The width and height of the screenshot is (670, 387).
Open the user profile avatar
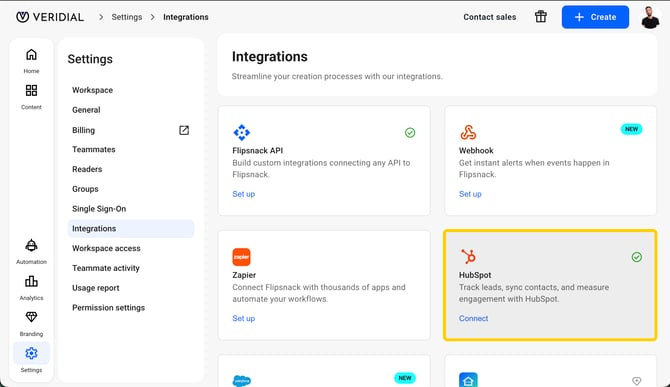(x=650, y=17)
